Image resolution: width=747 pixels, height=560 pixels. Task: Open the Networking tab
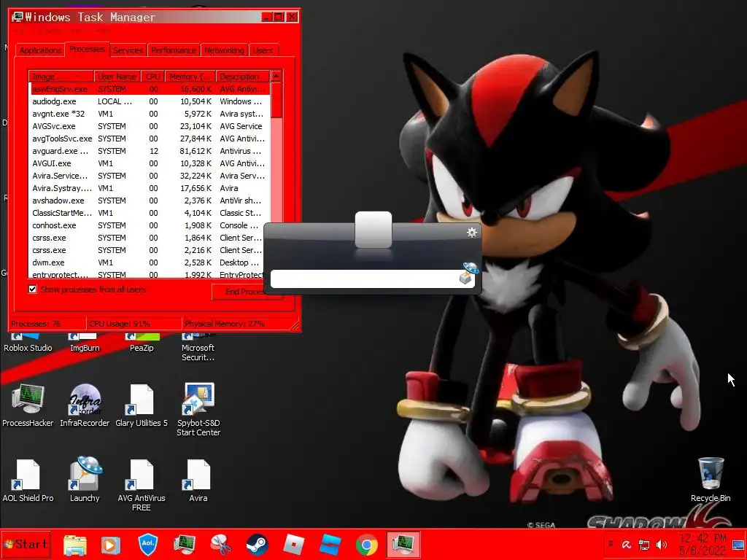(x=225, y=50)
